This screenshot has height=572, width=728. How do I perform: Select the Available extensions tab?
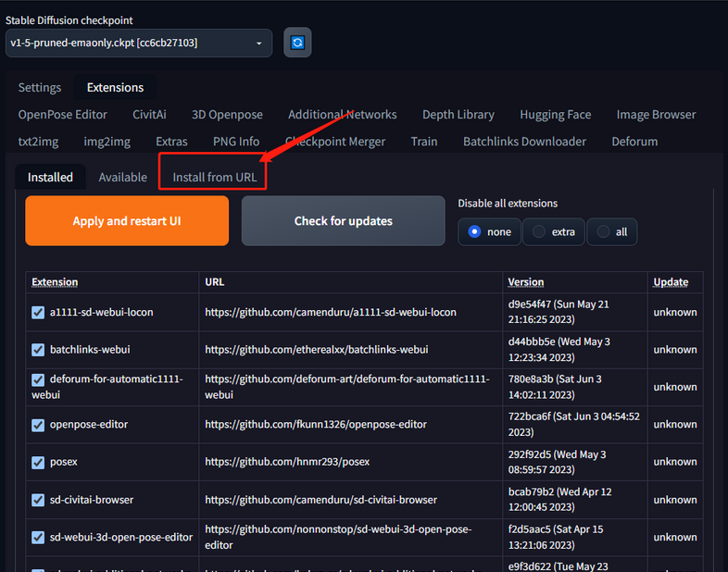122,177
